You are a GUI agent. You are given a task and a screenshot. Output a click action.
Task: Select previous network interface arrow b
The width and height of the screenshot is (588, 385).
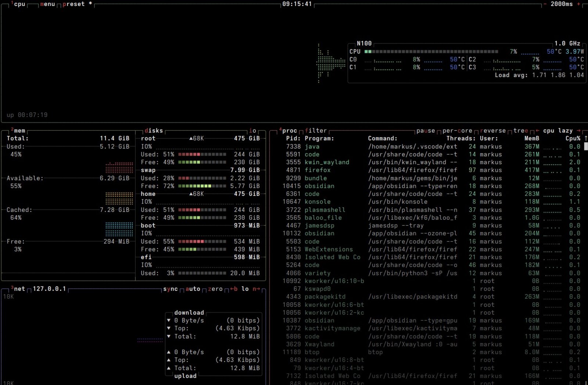[x=234, y=289]
